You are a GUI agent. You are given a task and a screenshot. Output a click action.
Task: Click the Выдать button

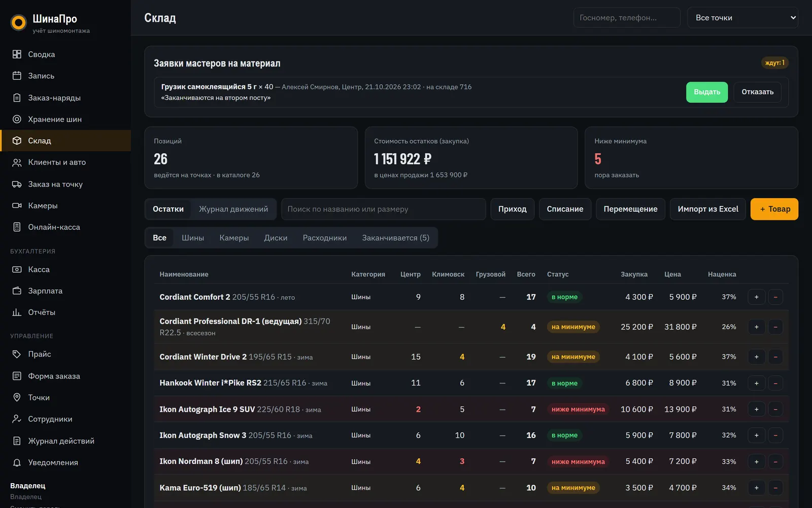(x=707, y=92)
